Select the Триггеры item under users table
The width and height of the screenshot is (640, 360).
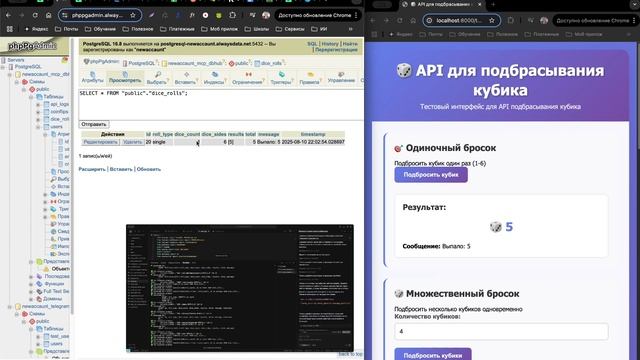coord(64,209)
